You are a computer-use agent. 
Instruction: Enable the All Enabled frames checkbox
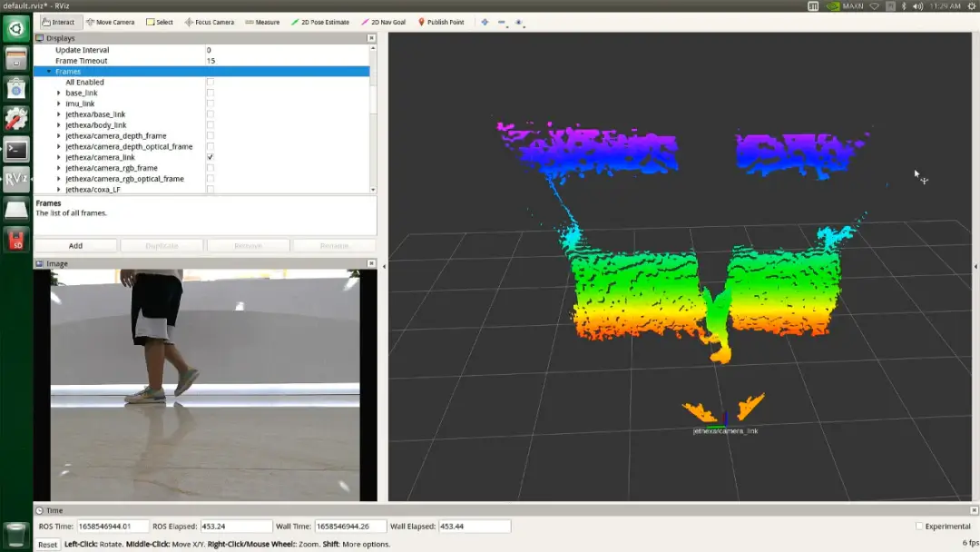pyautogui.click(x=211, y=83)
